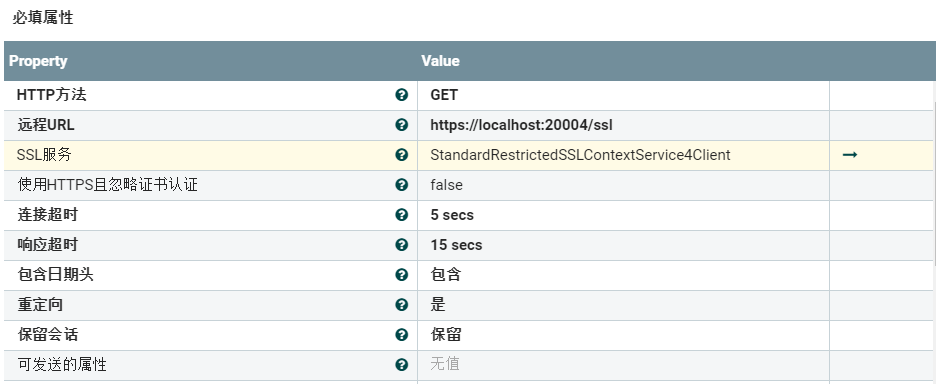Click the question mark for SSL服务
936x384 pixels.
(x=402, y=155)
